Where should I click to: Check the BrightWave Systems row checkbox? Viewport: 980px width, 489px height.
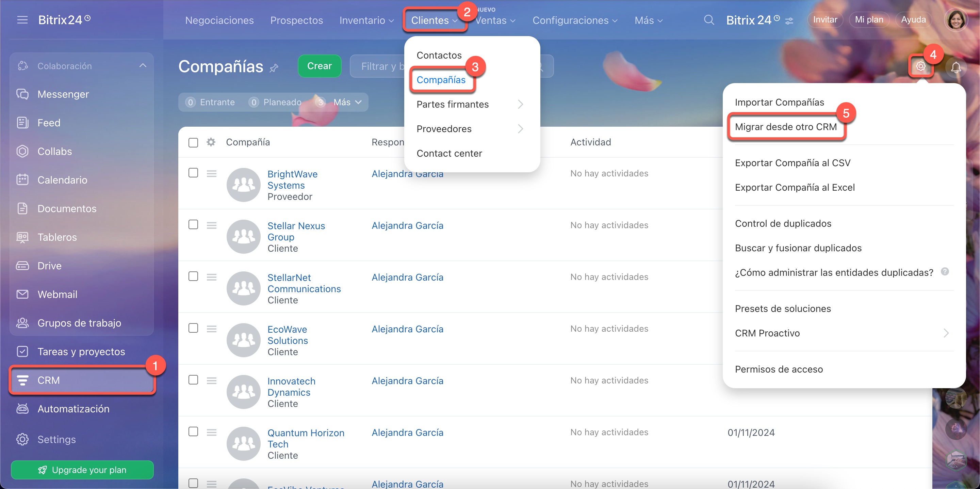click(193, 173)
